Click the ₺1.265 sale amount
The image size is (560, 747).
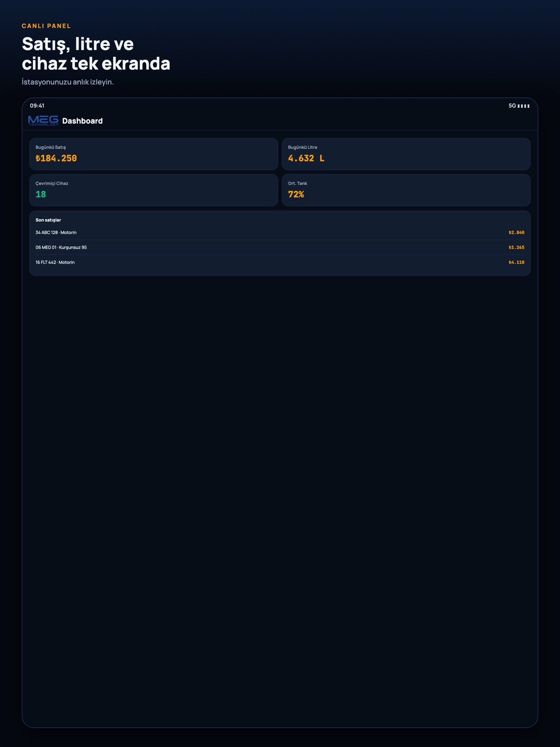tap(517, 247)
